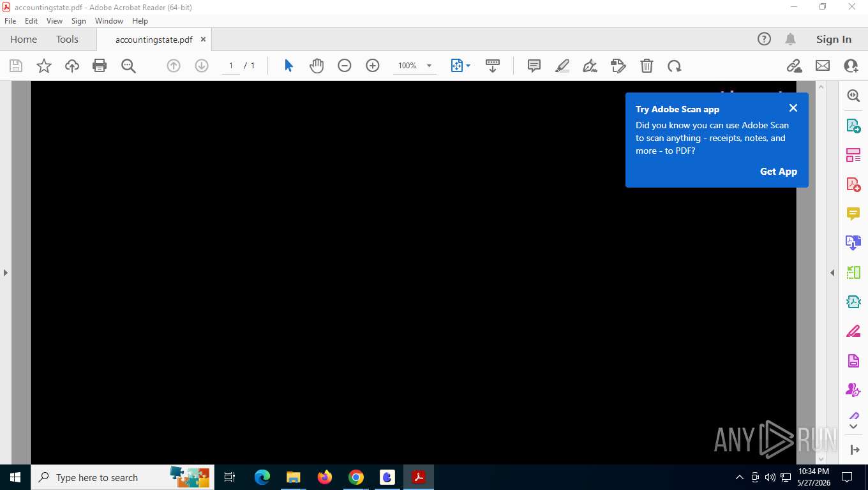Show hidden system tray icons
The image size is (868, 490).
740,477
